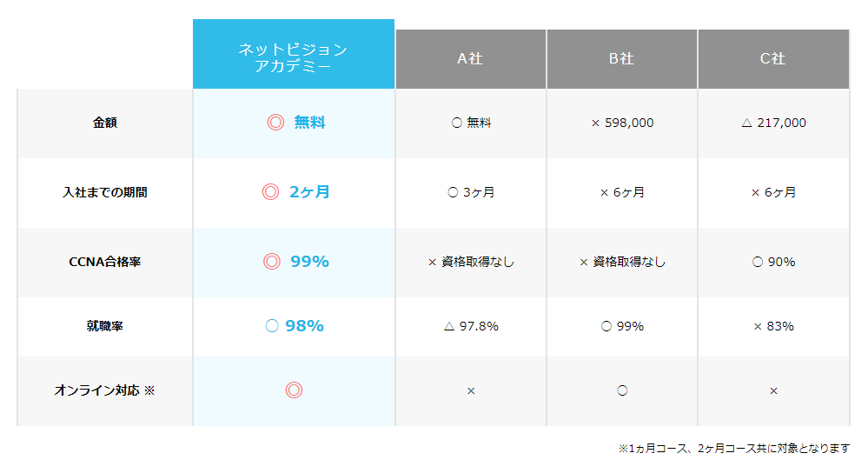Click the 金額 row label
Screen dimensions: 868x460
105,123
